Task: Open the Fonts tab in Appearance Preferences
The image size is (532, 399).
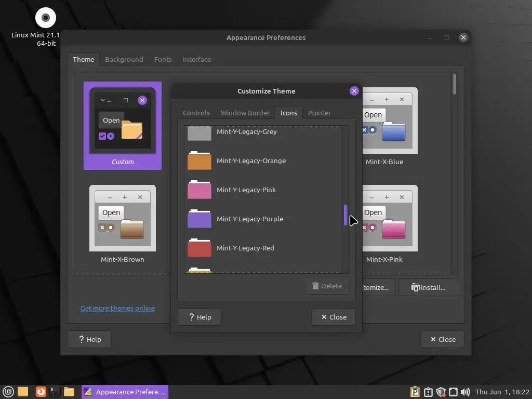Action: (163, 59)
